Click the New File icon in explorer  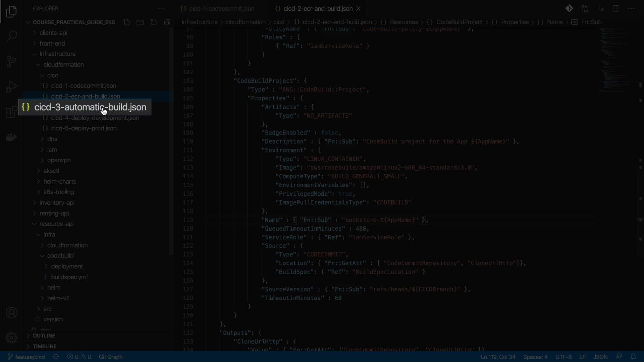point(126,22)
